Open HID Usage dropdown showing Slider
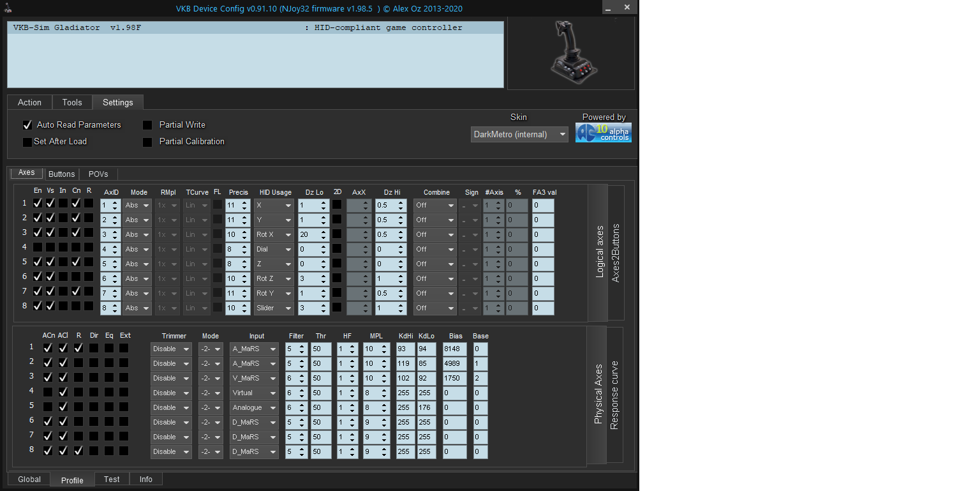This screenshot has width=980, height=491. tap(274, 308)
